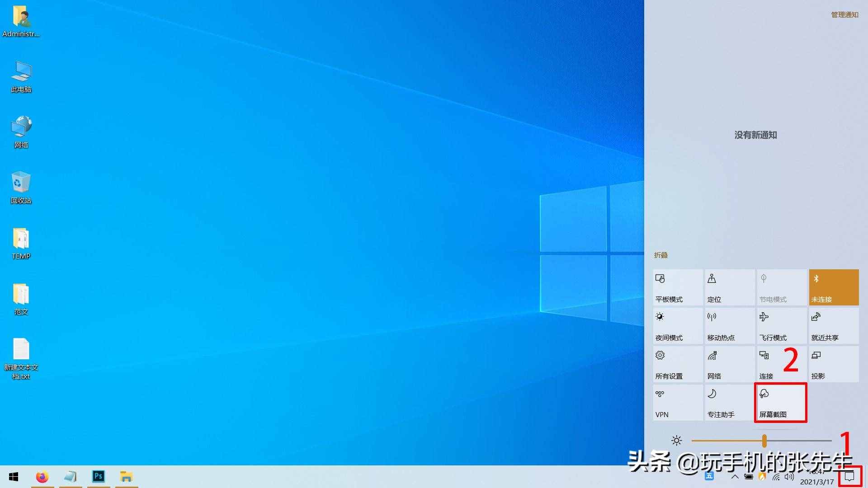Select 新建文本文档.txt file icon
The height and width of the screenshot is (488, 868).
(21, 359)
